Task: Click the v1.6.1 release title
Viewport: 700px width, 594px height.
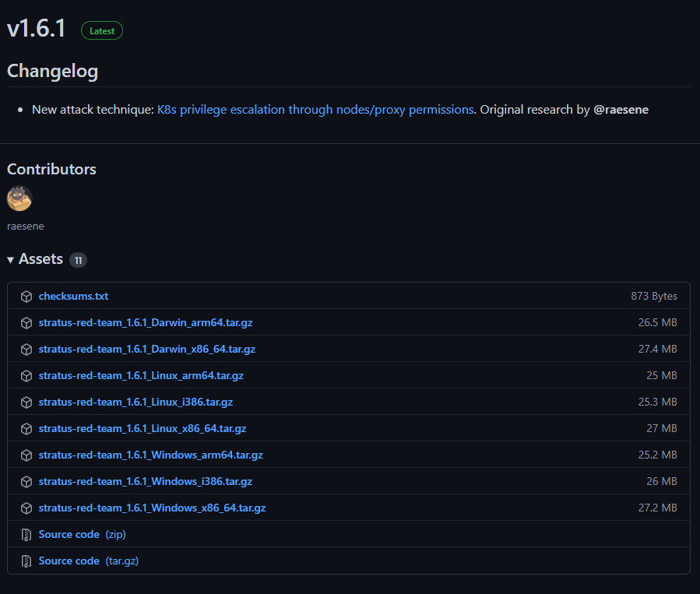Action: (37, 29)
